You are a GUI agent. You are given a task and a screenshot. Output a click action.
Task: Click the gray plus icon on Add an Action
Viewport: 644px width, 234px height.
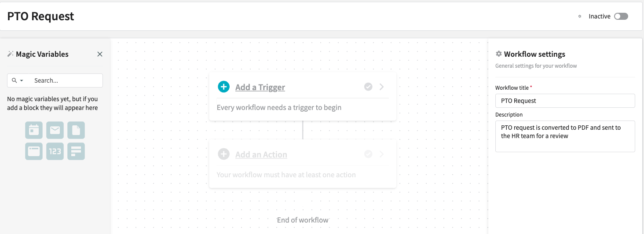pyautogui.click(x=223, y=154)
